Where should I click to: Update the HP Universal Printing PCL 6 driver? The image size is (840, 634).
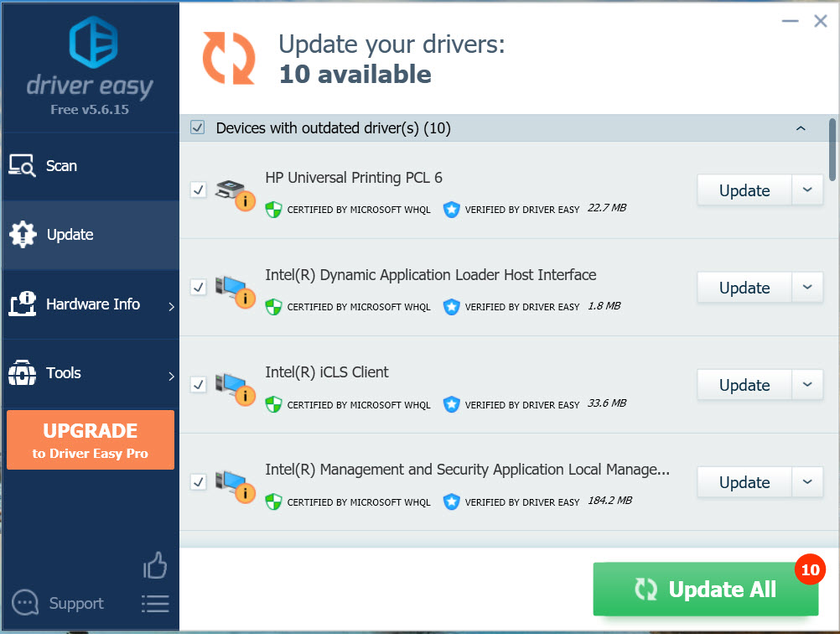[744, 190]
